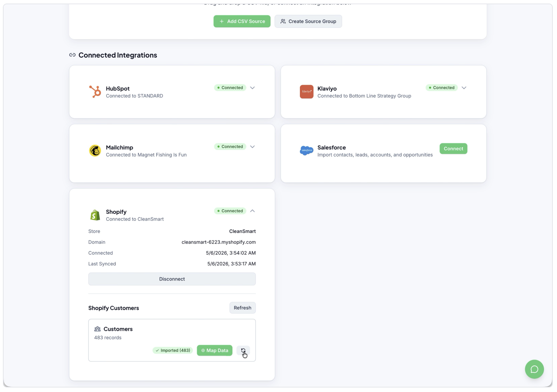The height and width of the screenshot is (392, 557).
Task: Click the 483 records text
Action: coord(108,338)
